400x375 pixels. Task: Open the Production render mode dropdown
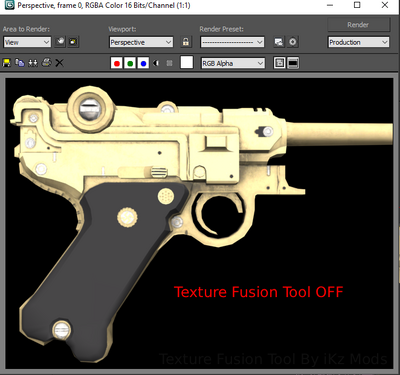(358, 42)
